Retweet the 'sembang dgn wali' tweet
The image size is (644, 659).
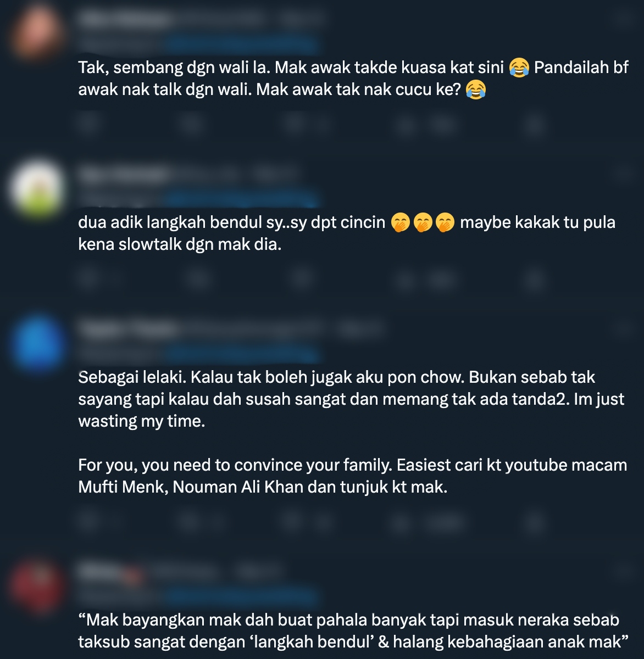(192, 125)
